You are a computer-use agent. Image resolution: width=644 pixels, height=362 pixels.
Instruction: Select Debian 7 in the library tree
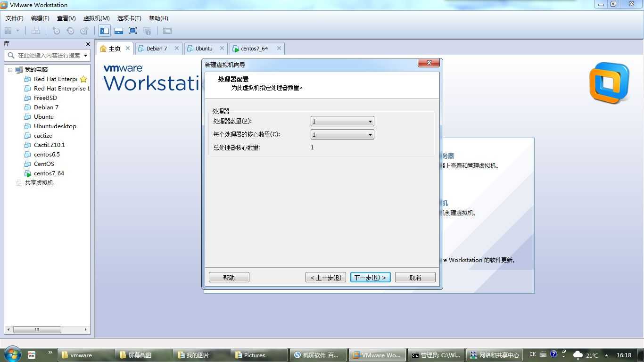coord(42,107)
